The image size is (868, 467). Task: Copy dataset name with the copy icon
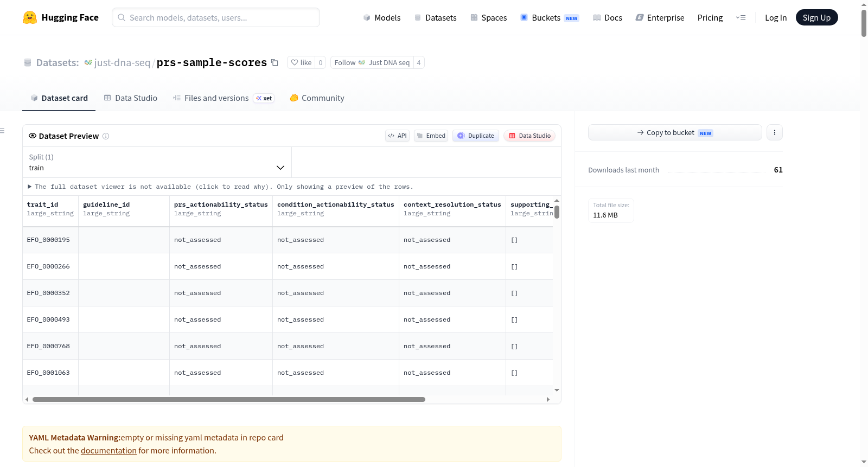point(275,62)
